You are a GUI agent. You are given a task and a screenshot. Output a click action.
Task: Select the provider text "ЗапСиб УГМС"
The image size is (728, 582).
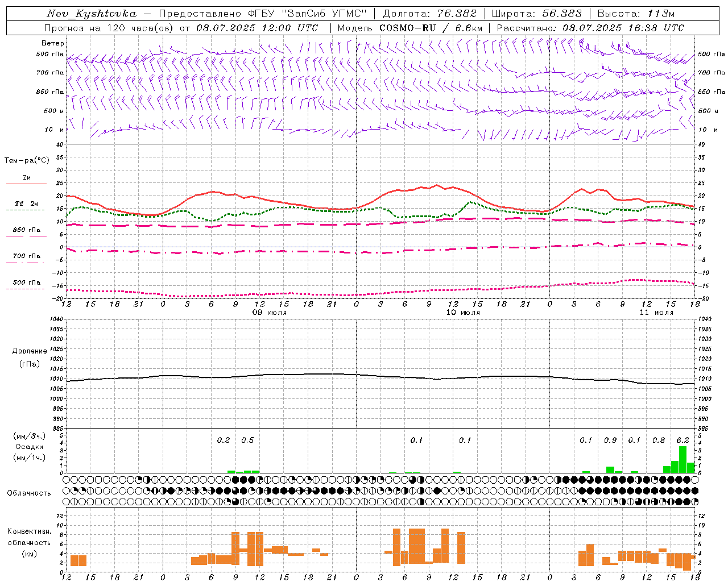tap(325, 14)
